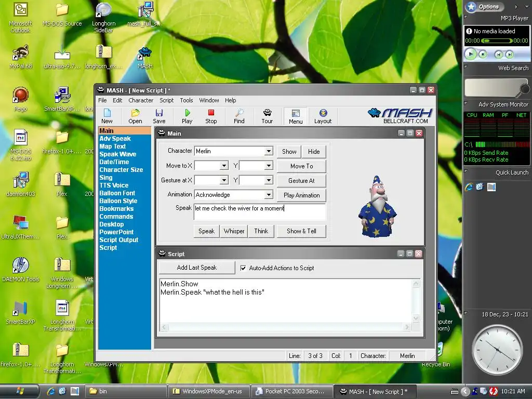Open the File menu
This screenshot has height=399, width=532.
102,100
